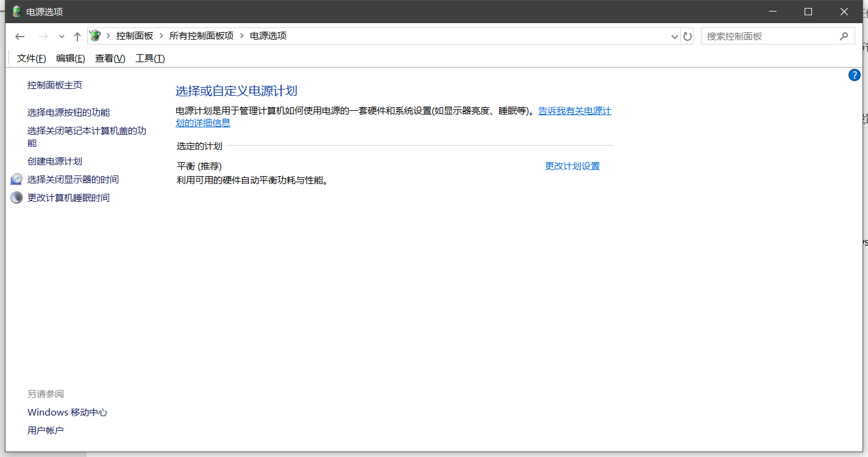Screen dimensions: 868x457
Task: Click the back navigation arrow
Action: 20,37
